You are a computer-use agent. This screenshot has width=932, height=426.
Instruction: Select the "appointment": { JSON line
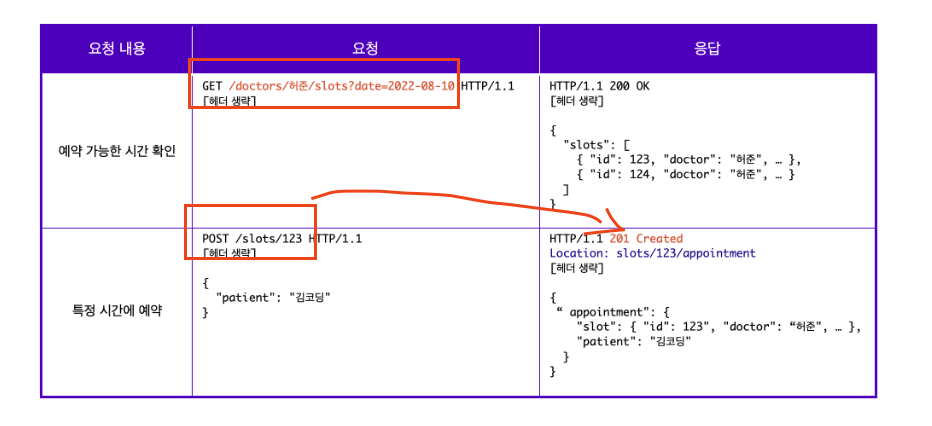click(613, 312)
